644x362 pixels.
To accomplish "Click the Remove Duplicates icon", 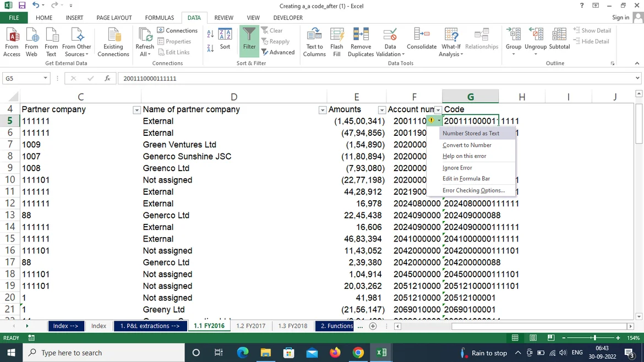I will (x=361, y=42).
